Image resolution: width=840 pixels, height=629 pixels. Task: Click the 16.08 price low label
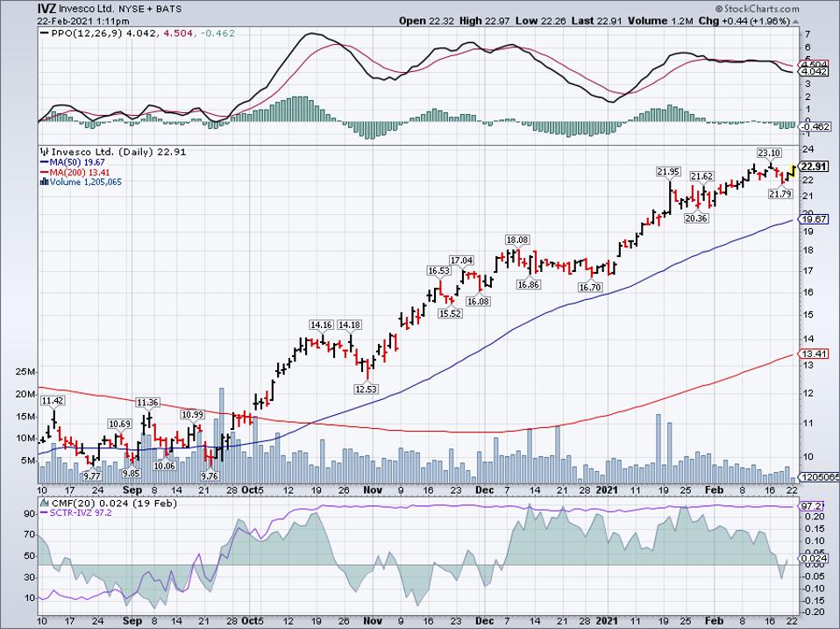click(478, 301)
